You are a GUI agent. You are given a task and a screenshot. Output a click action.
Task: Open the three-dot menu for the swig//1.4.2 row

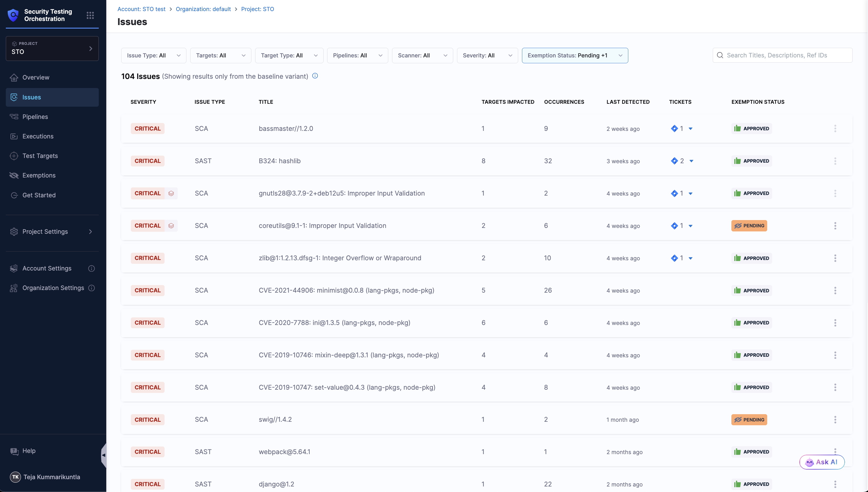[x=835, y=420]
